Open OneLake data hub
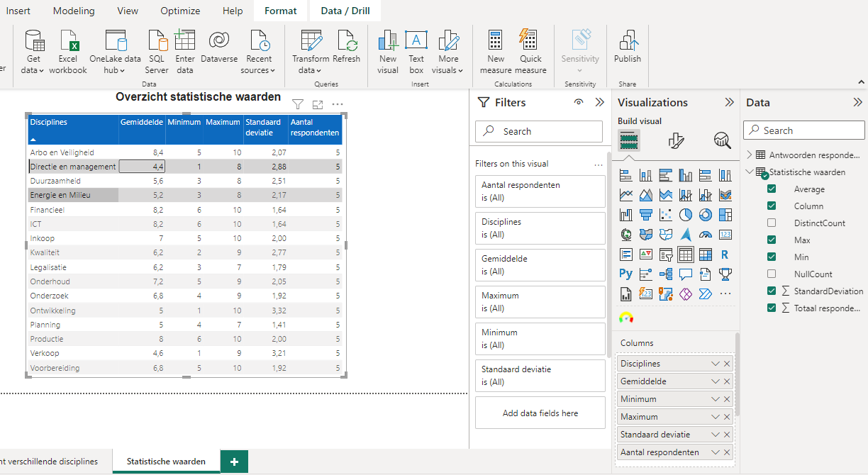 115,52
